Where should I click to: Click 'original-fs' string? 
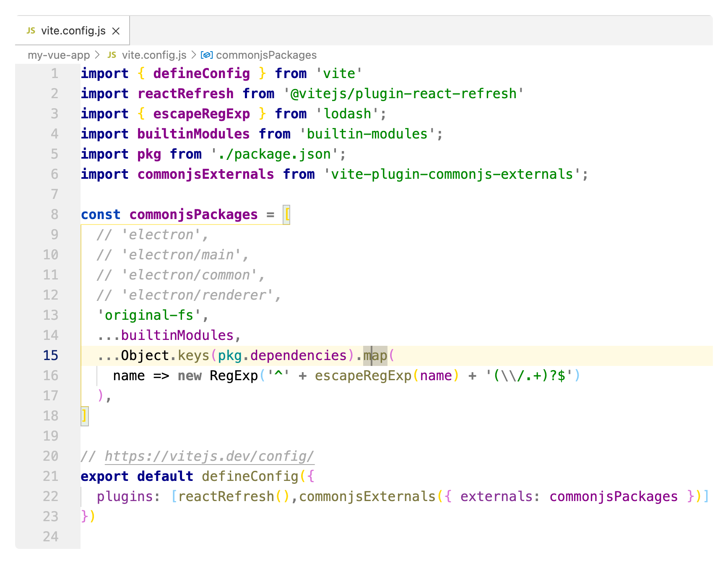(x=149, y=315)
